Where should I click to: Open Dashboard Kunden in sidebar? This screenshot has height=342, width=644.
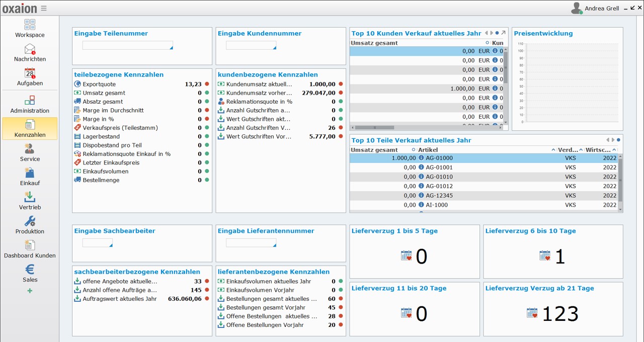(x=30, y=249)
